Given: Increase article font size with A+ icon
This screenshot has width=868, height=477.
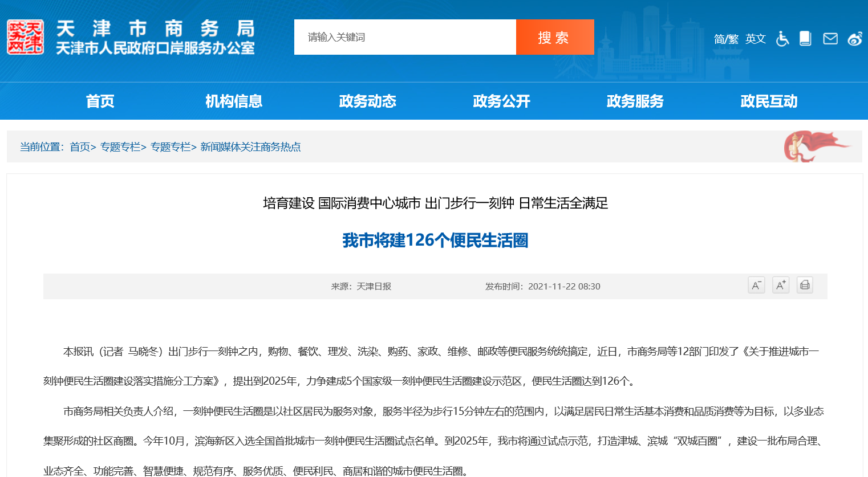Looking at the screenshot, I should pyautogui.click(x=780, y=285).
